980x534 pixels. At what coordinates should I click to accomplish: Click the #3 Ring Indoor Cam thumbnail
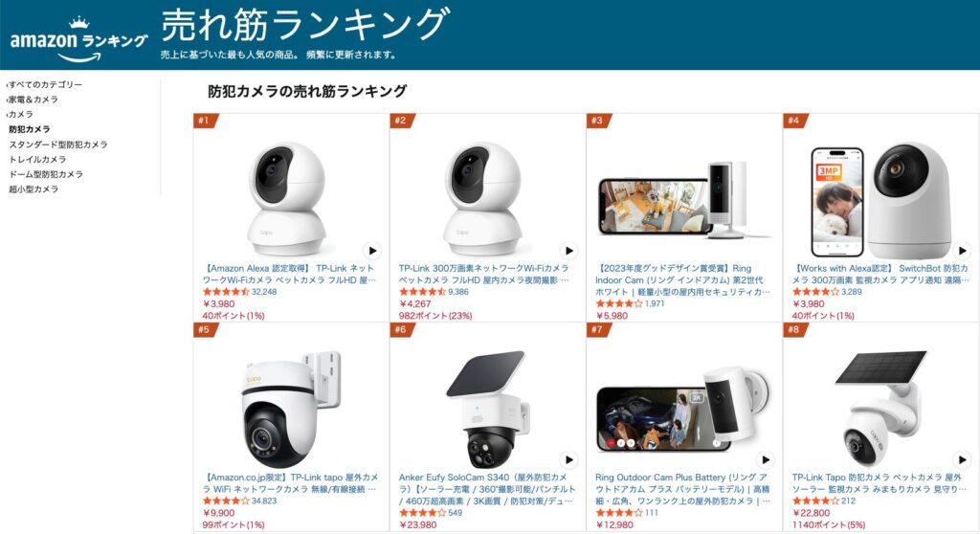682,199
